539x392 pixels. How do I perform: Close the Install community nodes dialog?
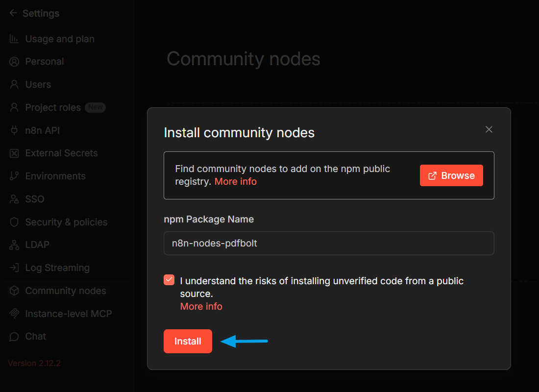pyautogui.click(x=489, y=129)
